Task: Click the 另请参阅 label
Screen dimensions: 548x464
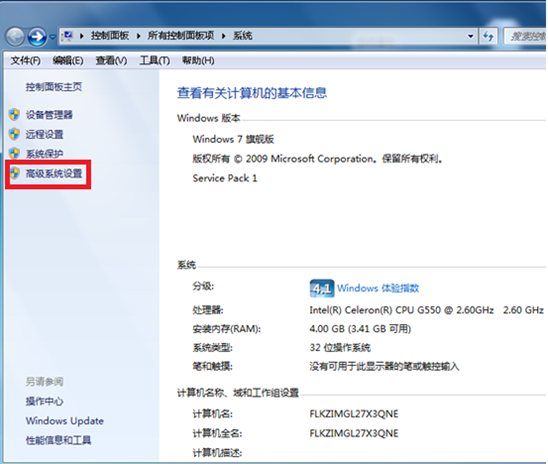Action: 44,382
